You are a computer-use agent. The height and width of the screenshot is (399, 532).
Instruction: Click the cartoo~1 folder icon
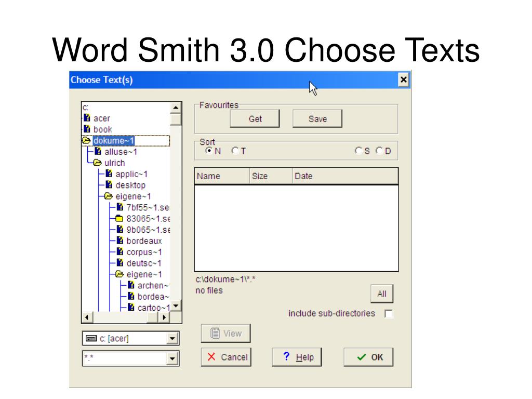[x=131, y=308]
